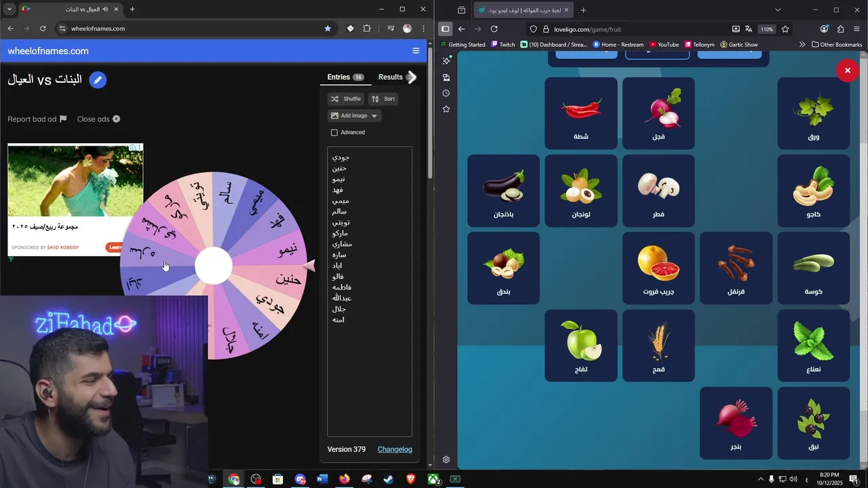Open Steam from the taskbar
This screenshot has height=488, width=868.
coord(389,479)
